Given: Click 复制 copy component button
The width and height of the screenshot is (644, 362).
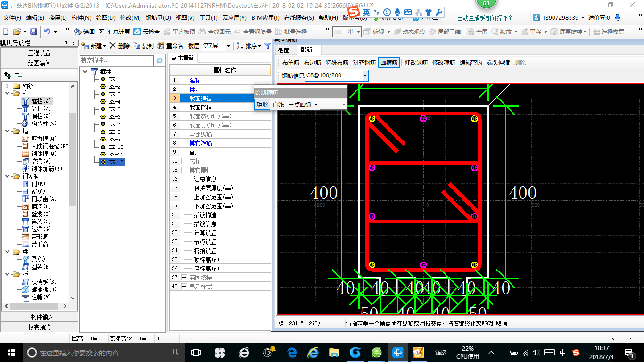Looking at the screenshot, I should (143, 46).
